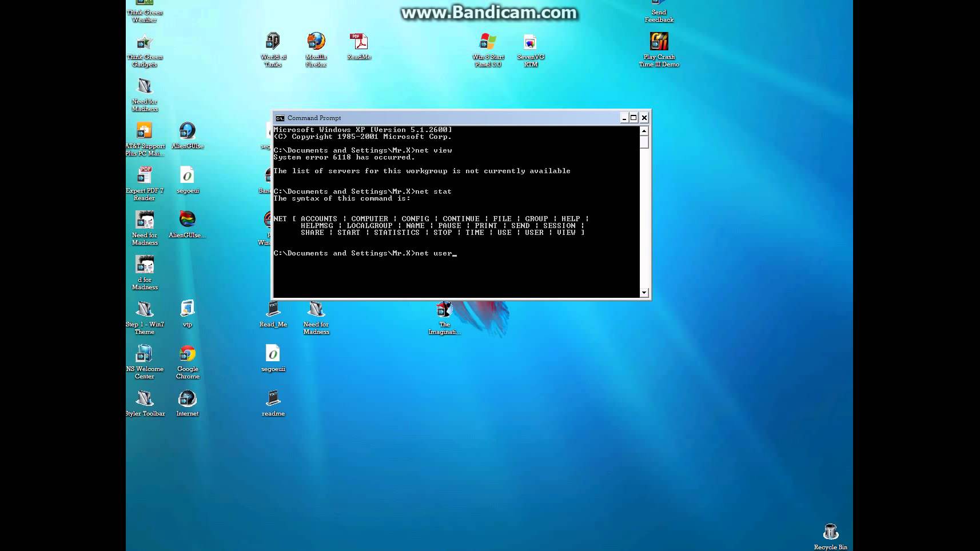This screenshot has height=551, width=980.
Task: Click the command line after net user
Action: pos(456,253)
